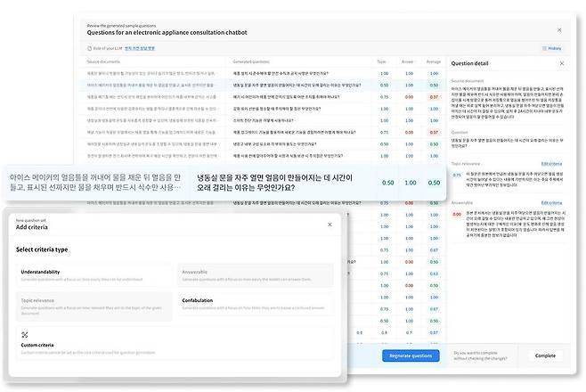Image resolution: width=586 pixels, height=392 pixels.
Task: Click the Add criteria dialog title
Action: coord(32,227)
